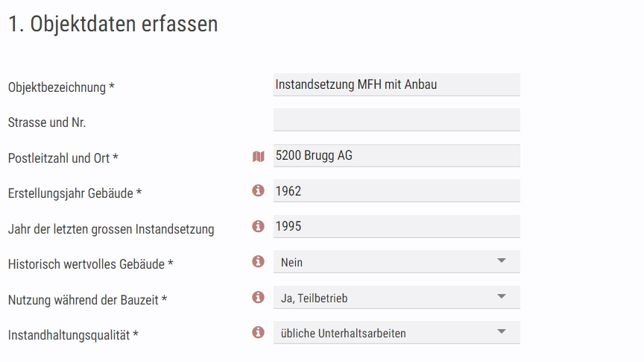
Task: Open info icon for Nutzung während der Bauzeit
Action: click(258, 297)
